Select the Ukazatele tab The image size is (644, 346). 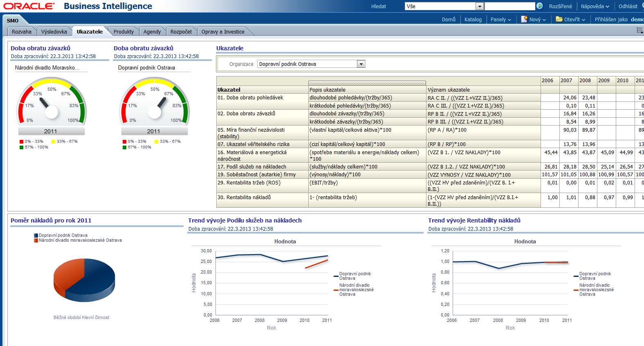pos(90,31)
